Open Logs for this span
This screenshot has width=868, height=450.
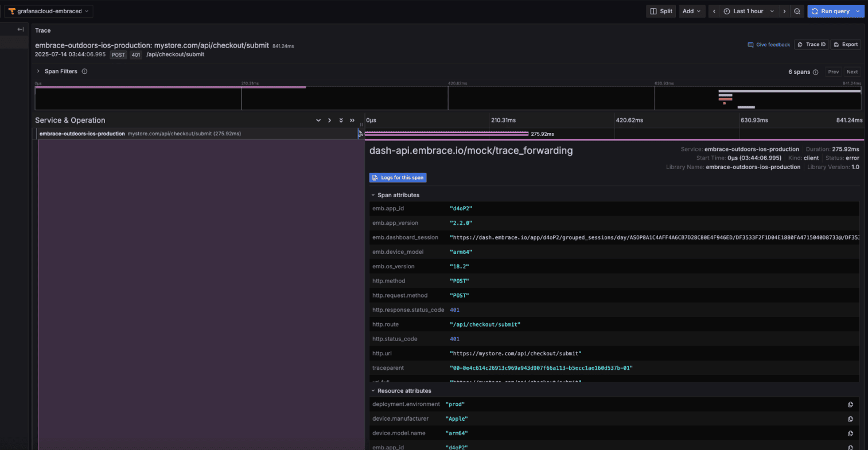point(398,178)
